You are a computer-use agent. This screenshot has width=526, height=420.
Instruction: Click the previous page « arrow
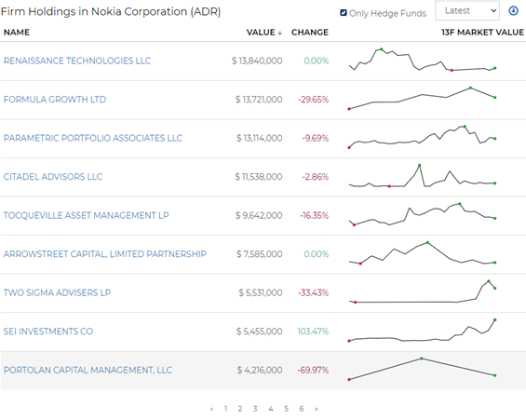tap(211, 409)
